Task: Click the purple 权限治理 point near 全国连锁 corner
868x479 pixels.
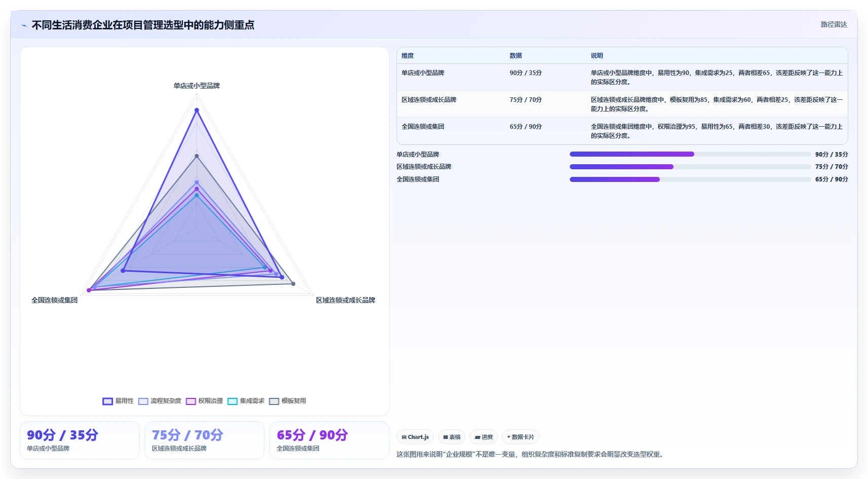Action: (x=89, y=290)
